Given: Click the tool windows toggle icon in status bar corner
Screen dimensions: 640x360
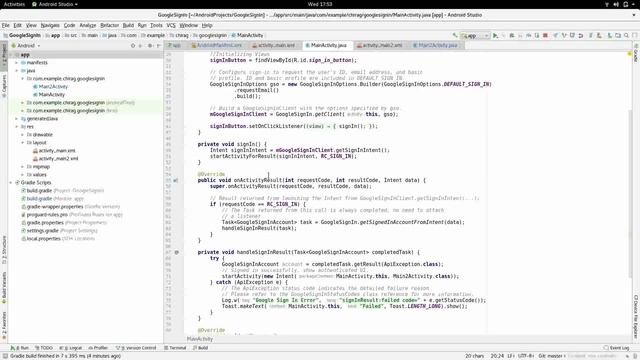Looking at the screenshot, I should tap(5, 356).
